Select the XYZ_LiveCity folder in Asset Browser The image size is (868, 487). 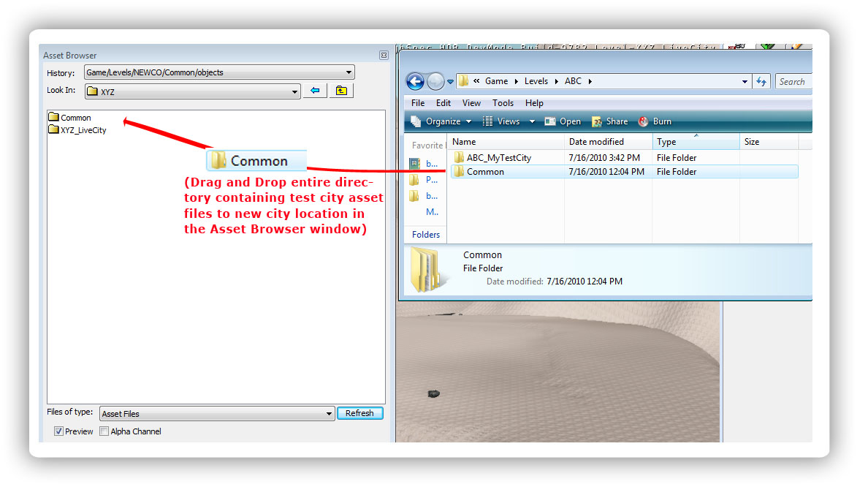click(x=77, y=130)
